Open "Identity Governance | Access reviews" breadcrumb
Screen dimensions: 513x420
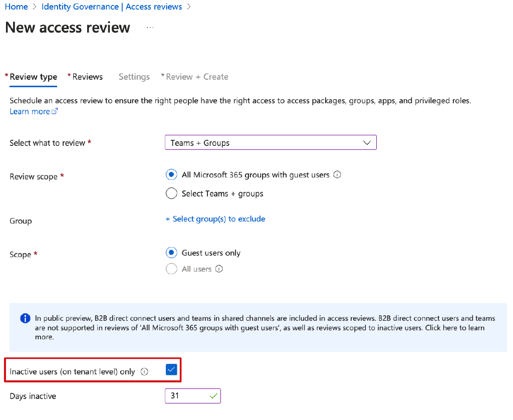pos(111,7)
